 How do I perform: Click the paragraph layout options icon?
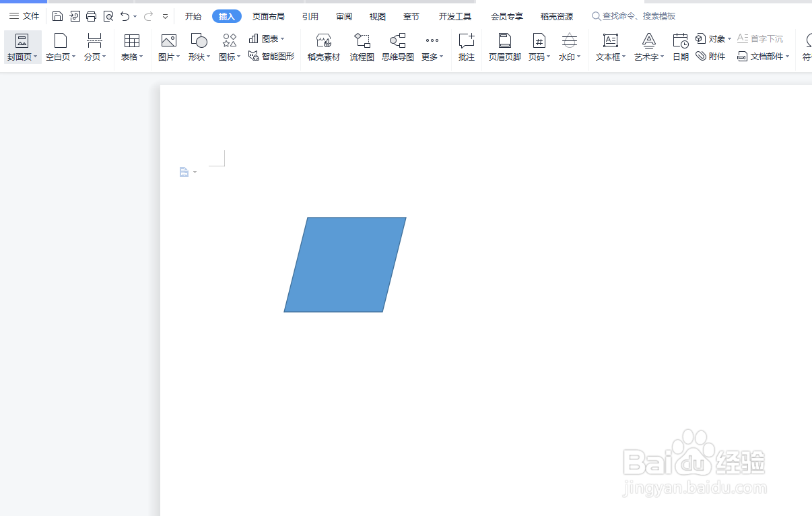tap(188, 172)
